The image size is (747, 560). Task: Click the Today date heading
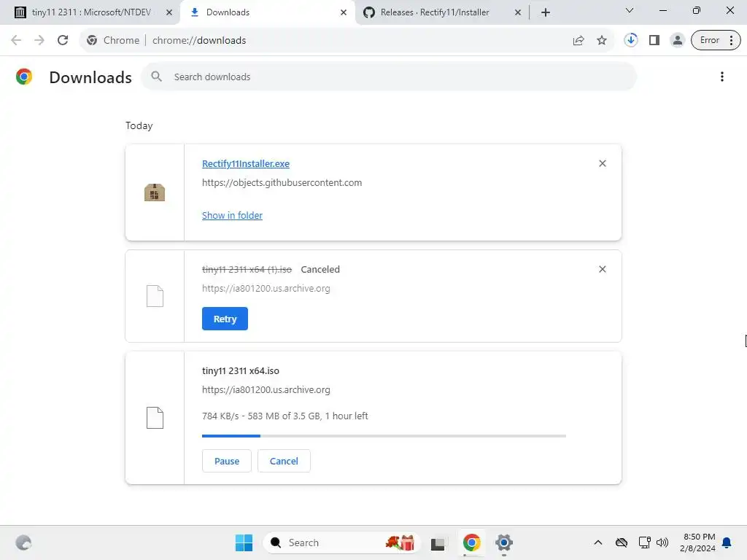coord(139,125)
